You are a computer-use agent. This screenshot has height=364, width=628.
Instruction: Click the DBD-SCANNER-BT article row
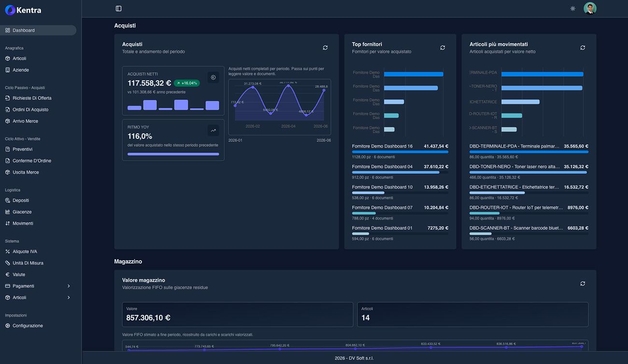tap(529, 233)
